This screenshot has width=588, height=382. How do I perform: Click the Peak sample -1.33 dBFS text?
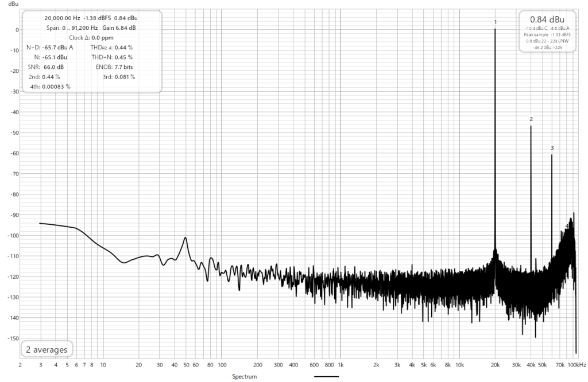[546, 34]
